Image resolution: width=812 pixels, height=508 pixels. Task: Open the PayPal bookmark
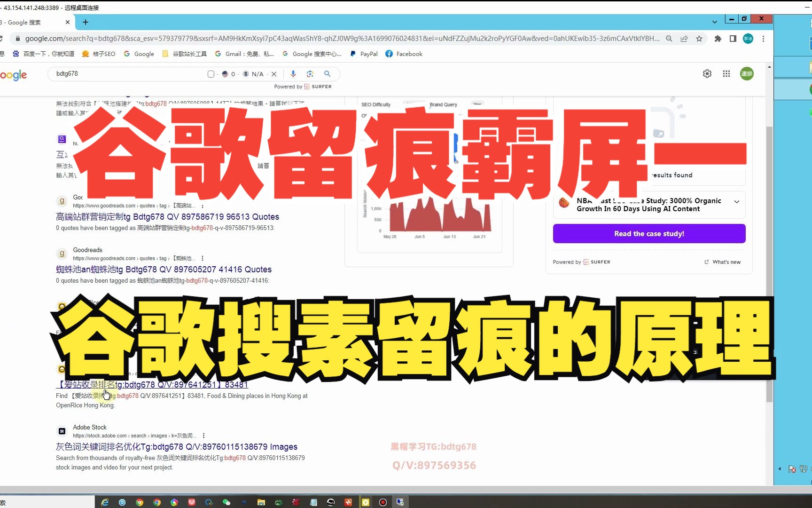coord(364,54)
